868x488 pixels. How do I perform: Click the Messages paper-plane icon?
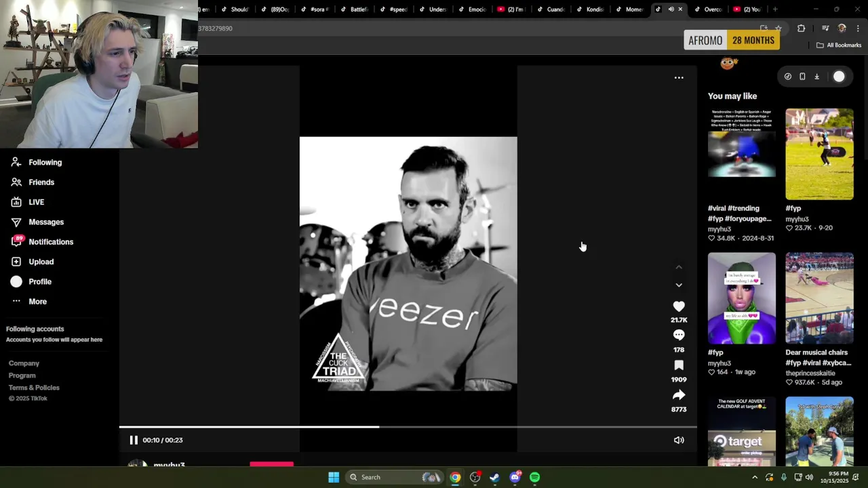(x=16, y=222)
